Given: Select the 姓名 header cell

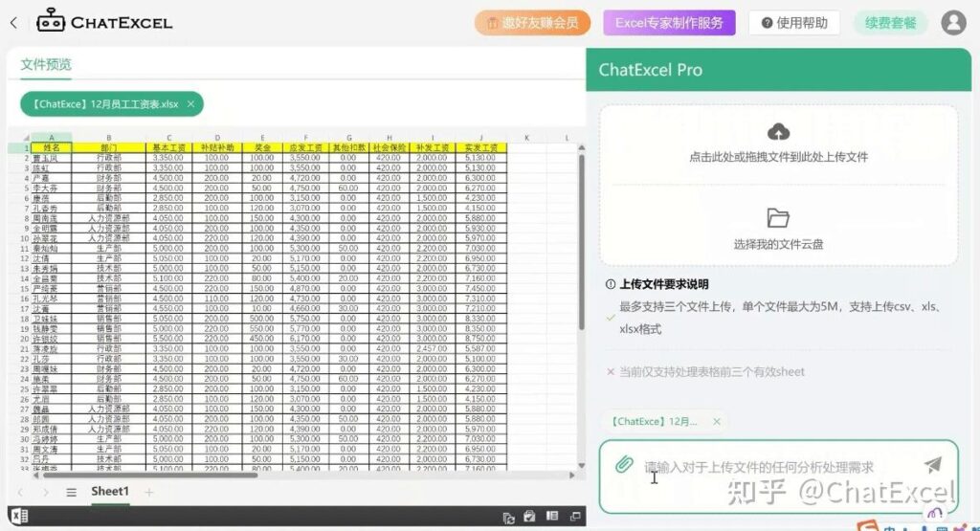Looking at the screenshot, I should click(52, 148).
